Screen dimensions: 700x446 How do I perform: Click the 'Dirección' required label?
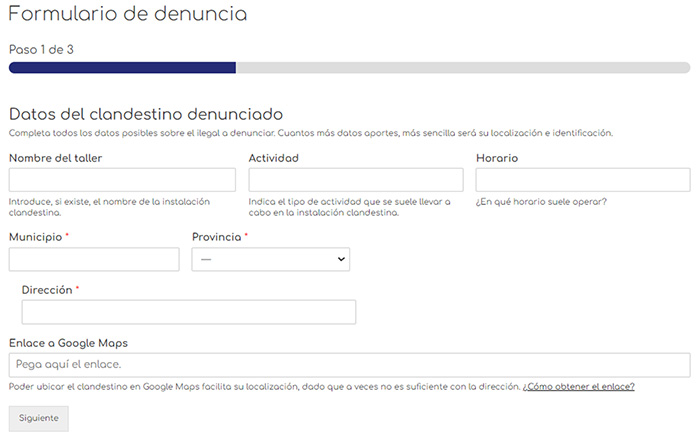(47, 290)
